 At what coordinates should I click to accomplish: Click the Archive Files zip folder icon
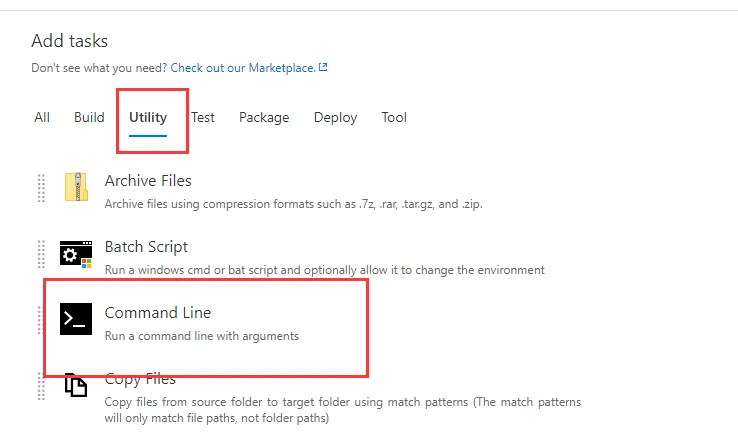76,187
